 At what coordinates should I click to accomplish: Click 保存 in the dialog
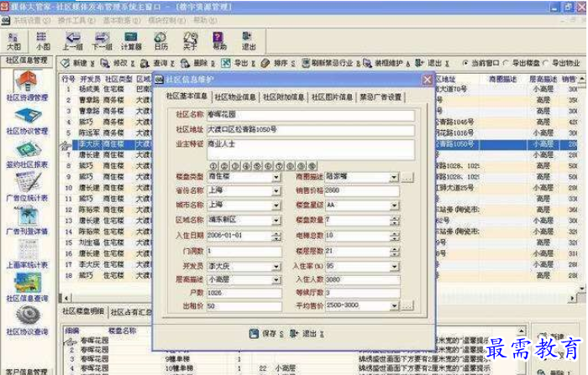click(x=266, y=333)
